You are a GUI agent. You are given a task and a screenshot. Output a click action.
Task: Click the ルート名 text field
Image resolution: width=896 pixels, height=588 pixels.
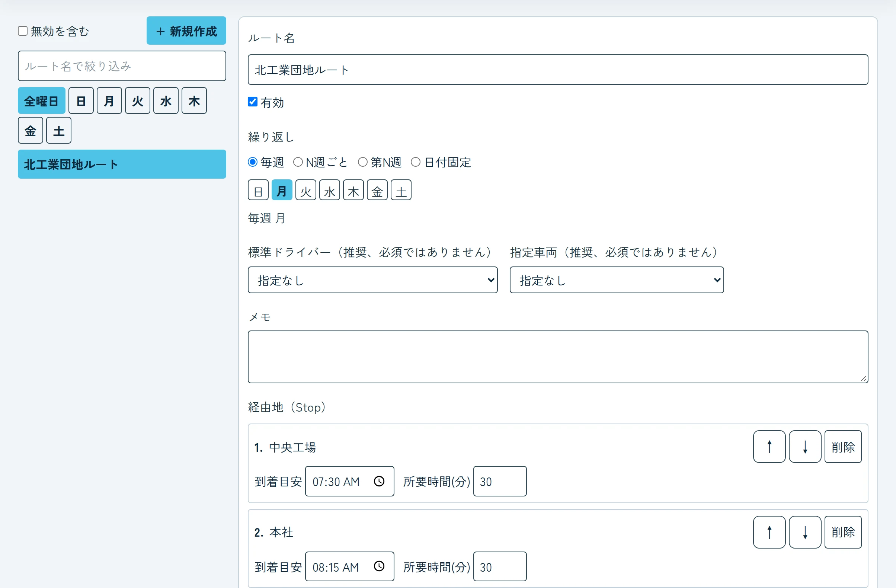tap(558, 70)
